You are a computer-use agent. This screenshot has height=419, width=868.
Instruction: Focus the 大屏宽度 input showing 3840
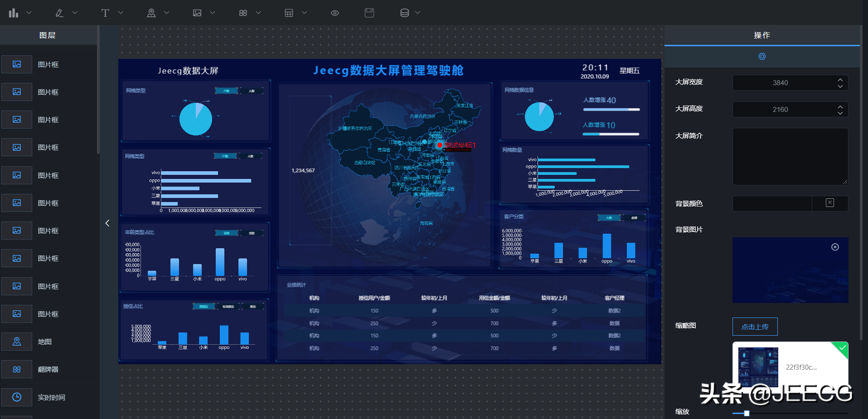(790, 82)
